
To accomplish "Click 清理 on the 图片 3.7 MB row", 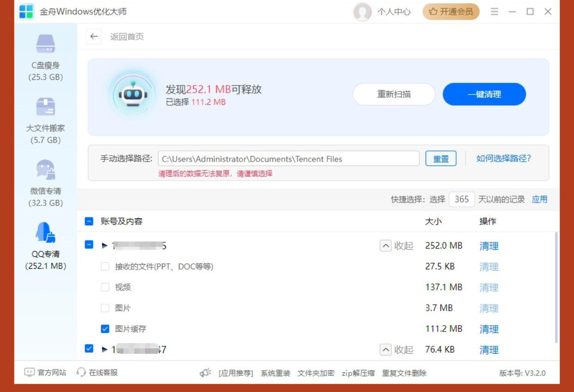I will click(489, 308).
